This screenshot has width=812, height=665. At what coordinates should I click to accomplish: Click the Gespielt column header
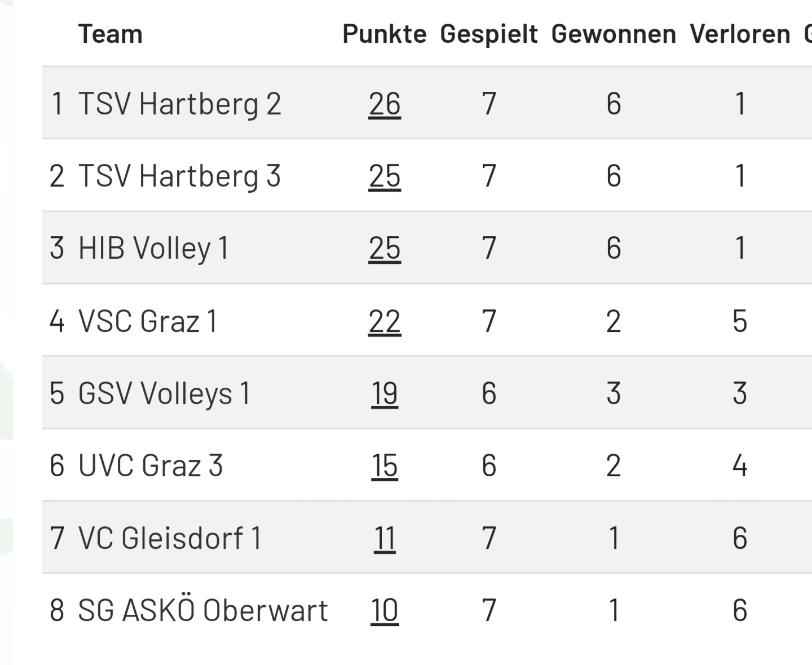[x=489, y=34]
